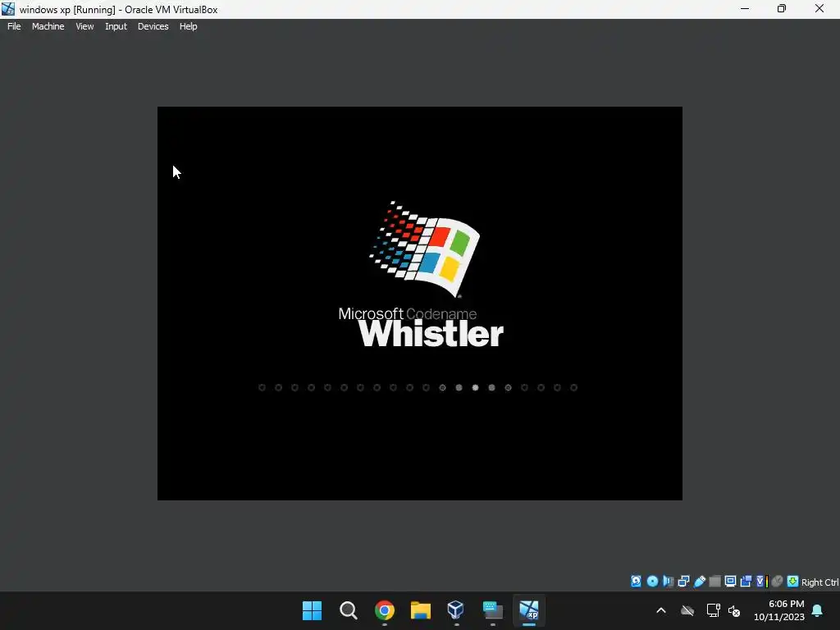Click inside the Whistler guest screen

(420, 304)
